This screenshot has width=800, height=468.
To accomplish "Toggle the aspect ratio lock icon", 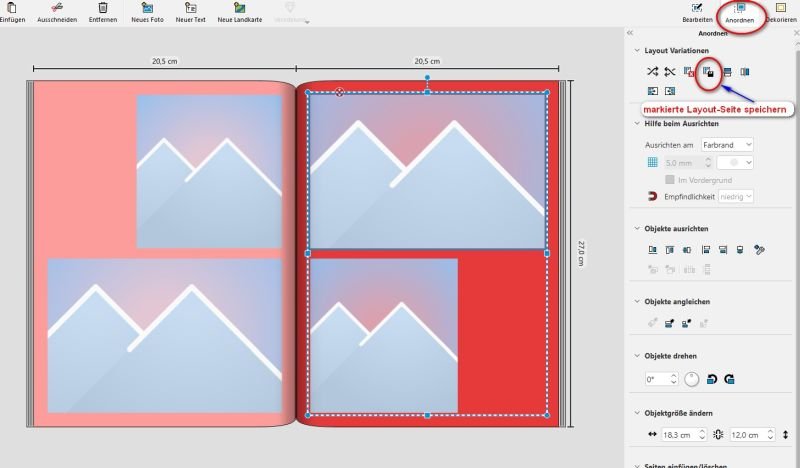I will point(718,435).
